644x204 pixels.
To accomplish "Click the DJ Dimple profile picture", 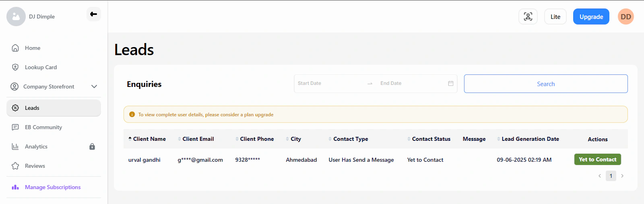I will click(16, 16).
